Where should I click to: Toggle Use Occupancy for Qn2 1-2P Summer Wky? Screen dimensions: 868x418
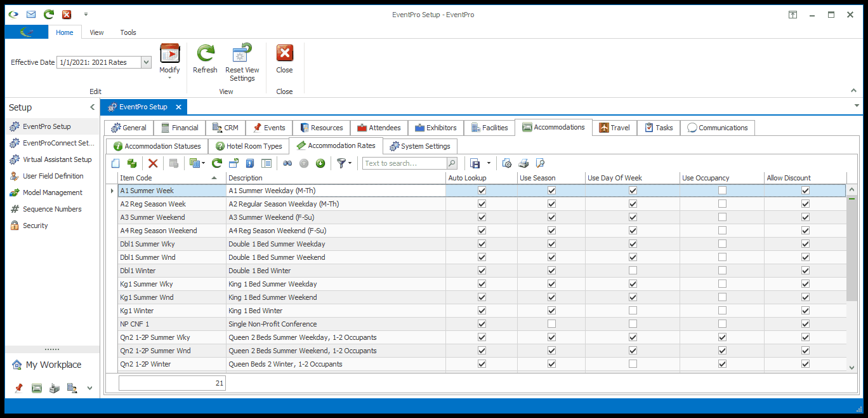pos(722,337)
